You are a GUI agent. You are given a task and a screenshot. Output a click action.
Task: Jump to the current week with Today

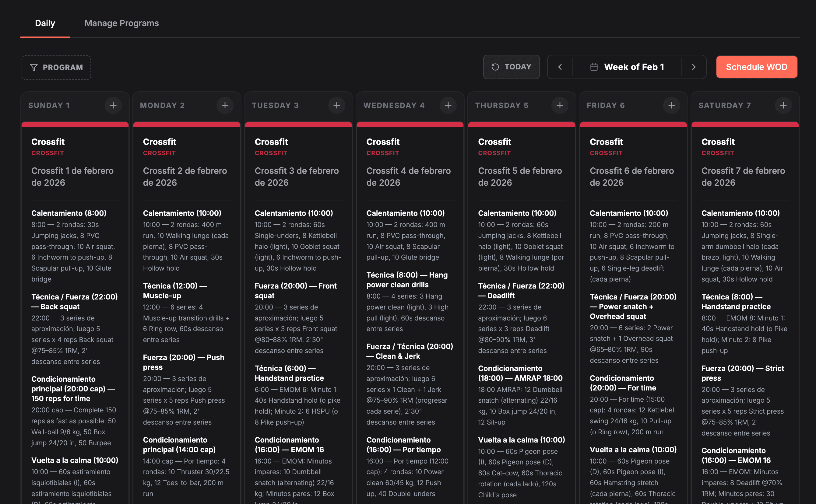tap(511, 67)
